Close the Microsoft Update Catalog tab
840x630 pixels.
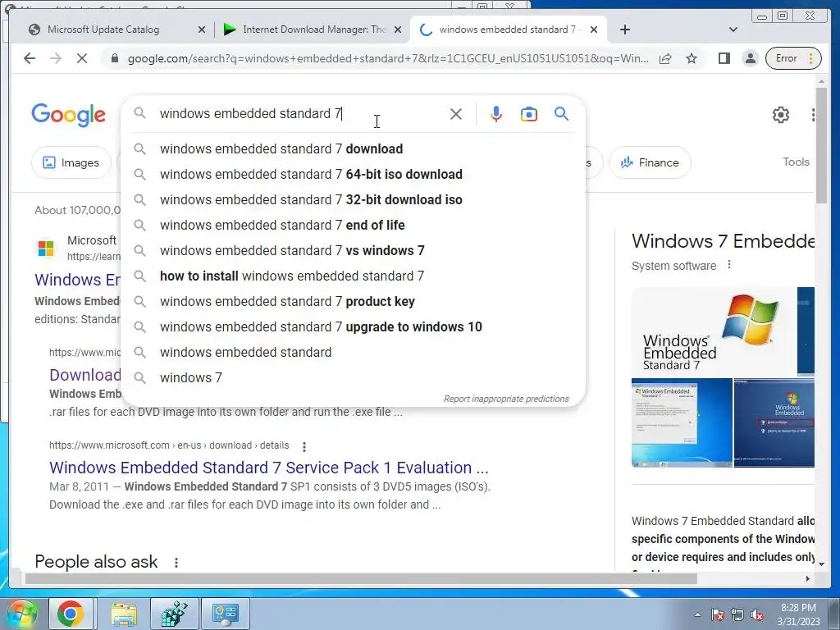[202, 30]
